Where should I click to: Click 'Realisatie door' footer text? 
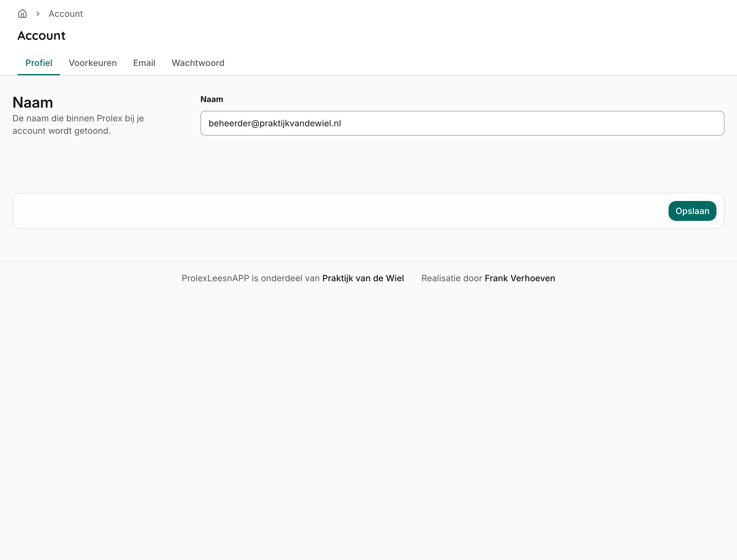pyautogui.click(x=452, y=278)
